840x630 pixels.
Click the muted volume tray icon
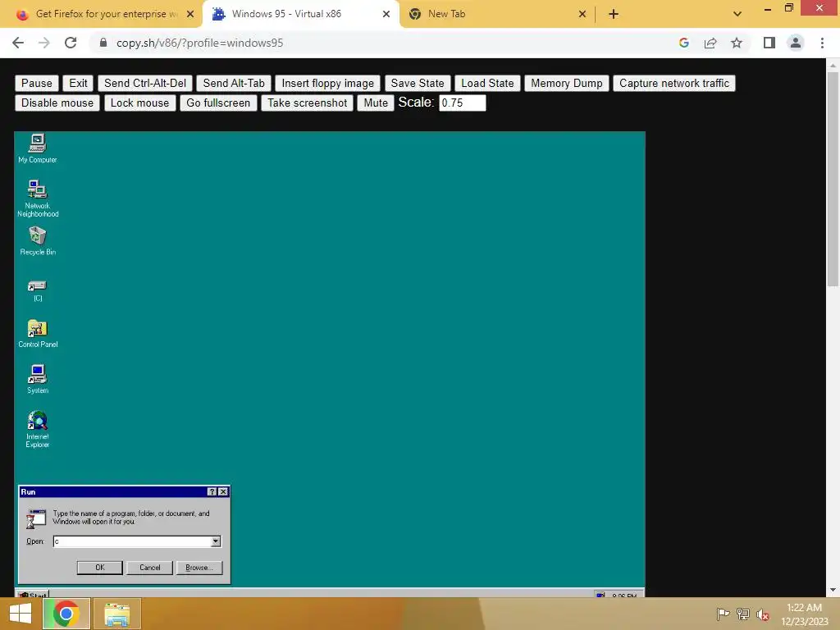point(763,614)
